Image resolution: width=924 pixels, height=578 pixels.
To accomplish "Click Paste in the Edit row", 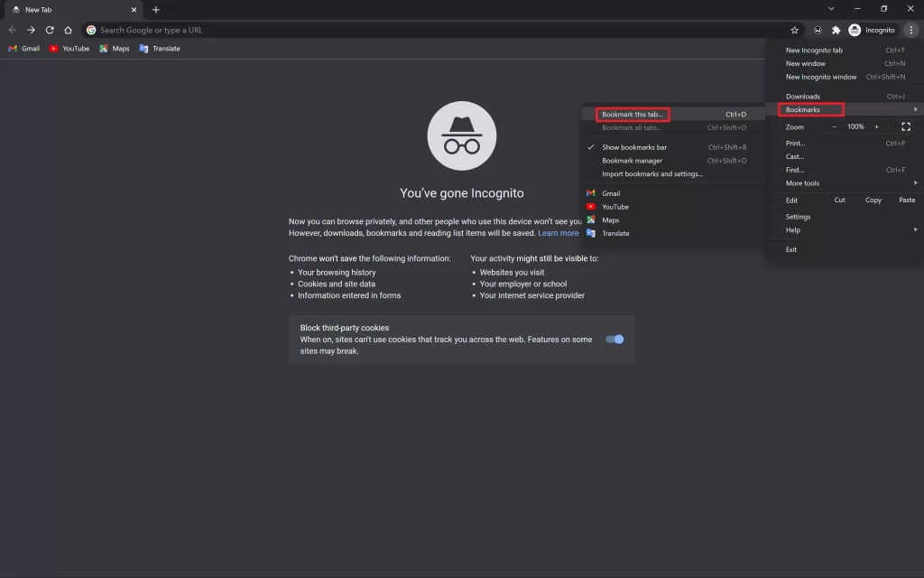I will pos(907,200).
